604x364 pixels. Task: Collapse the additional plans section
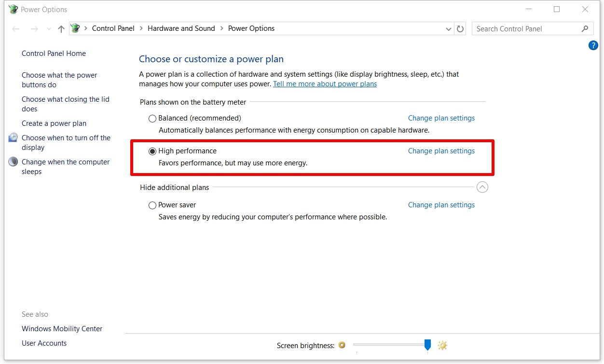pos(482,187)
